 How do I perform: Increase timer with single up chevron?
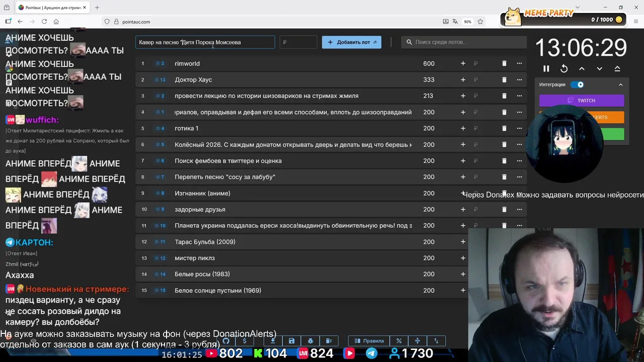pyautogui.click(x=582, y=69)
